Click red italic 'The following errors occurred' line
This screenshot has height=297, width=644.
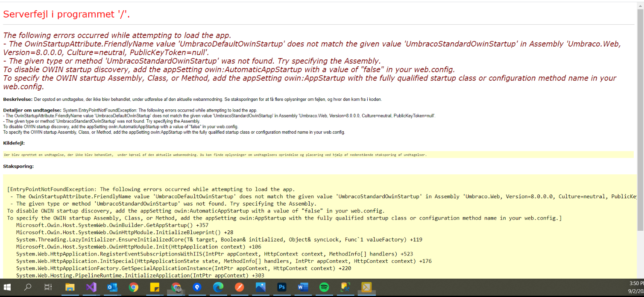(117, 35)
